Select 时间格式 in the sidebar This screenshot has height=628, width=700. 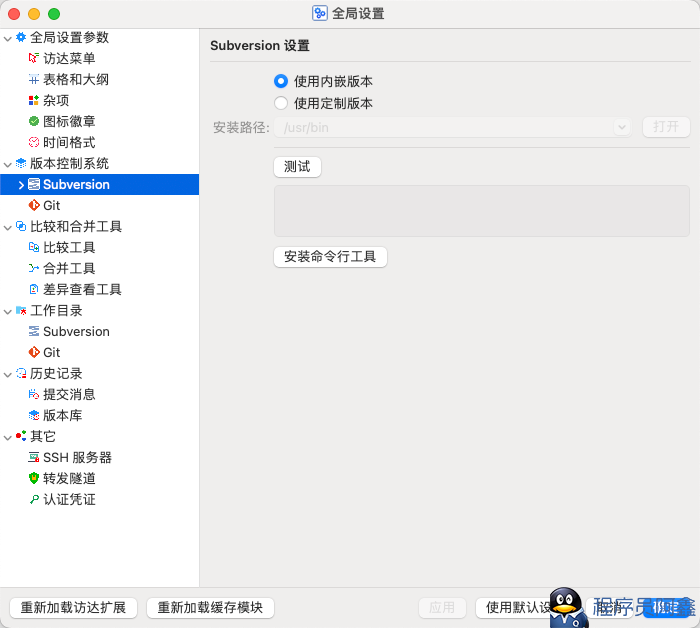click(69, 142)
